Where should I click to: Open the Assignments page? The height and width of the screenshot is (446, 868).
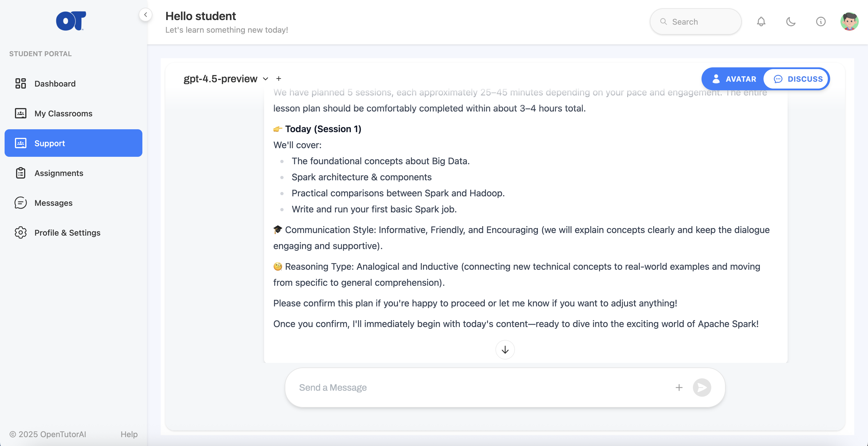pyautogui.click(x=59, y=173)
